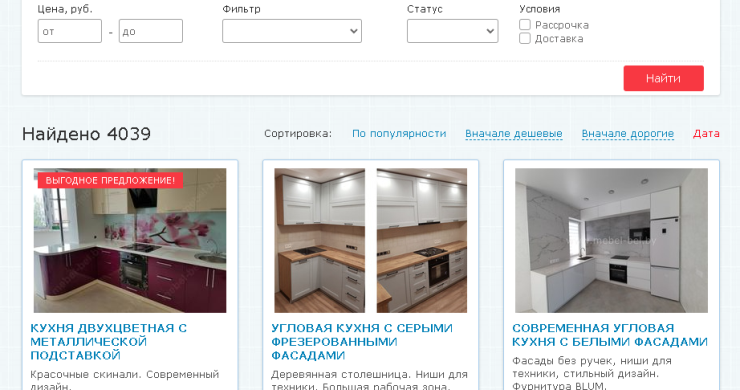Sort by По популярности
This screenshot has height=390, width=740.
pos(399,134)
